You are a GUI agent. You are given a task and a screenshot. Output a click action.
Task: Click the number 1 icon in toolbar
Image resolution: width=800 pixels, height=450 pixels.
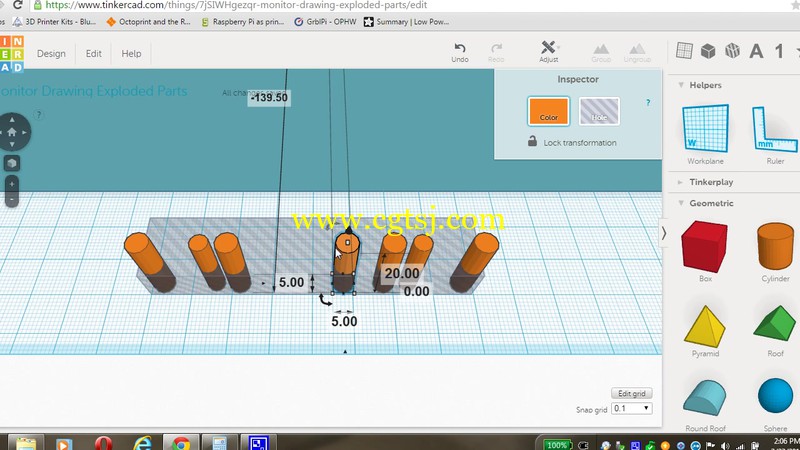click(x=779, y=51)
